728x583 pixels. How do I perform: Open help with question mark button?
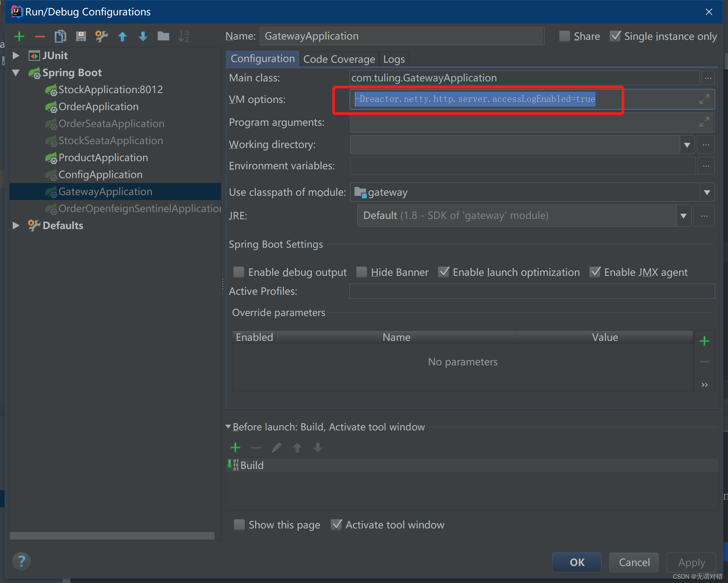[21, 561]
